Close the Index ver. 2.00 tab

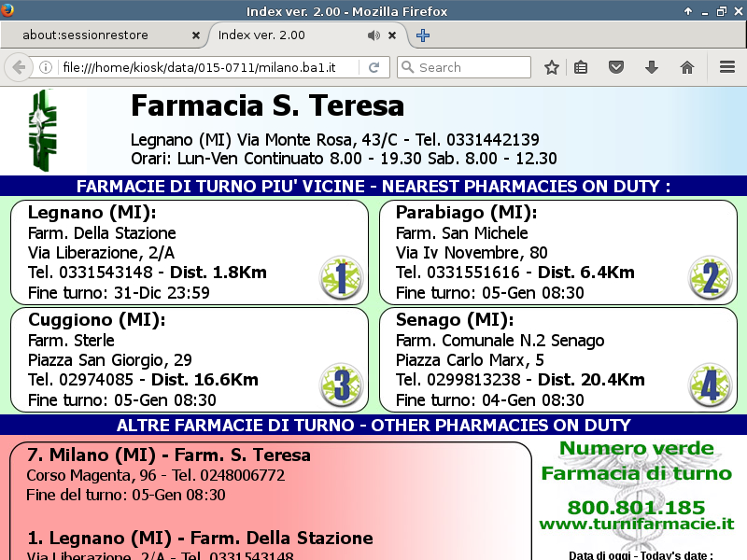(x=392, y=35)
